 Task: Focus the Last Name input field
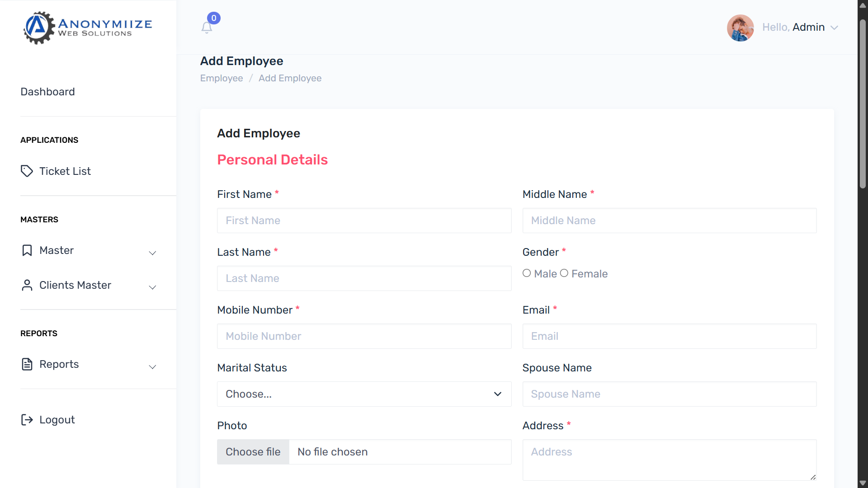(x=364, y=278)
